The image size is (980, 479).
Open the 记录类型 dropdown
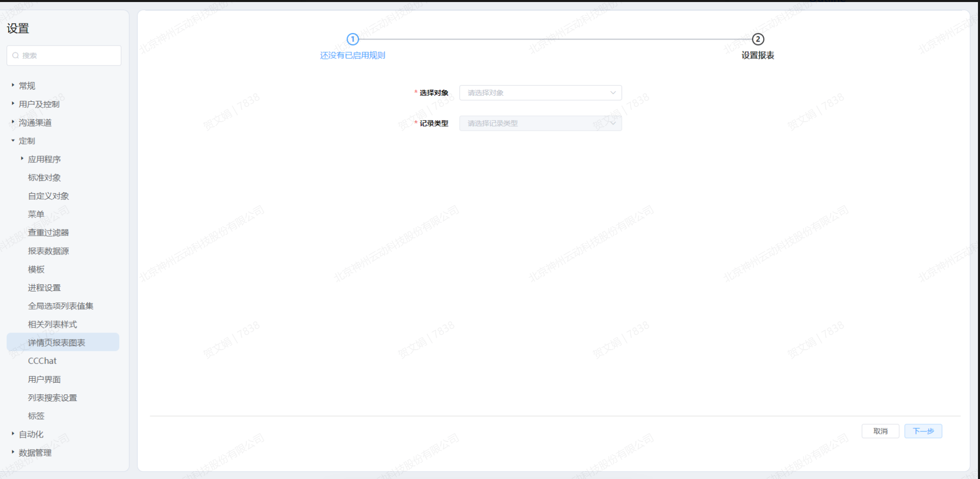[540, 123]
